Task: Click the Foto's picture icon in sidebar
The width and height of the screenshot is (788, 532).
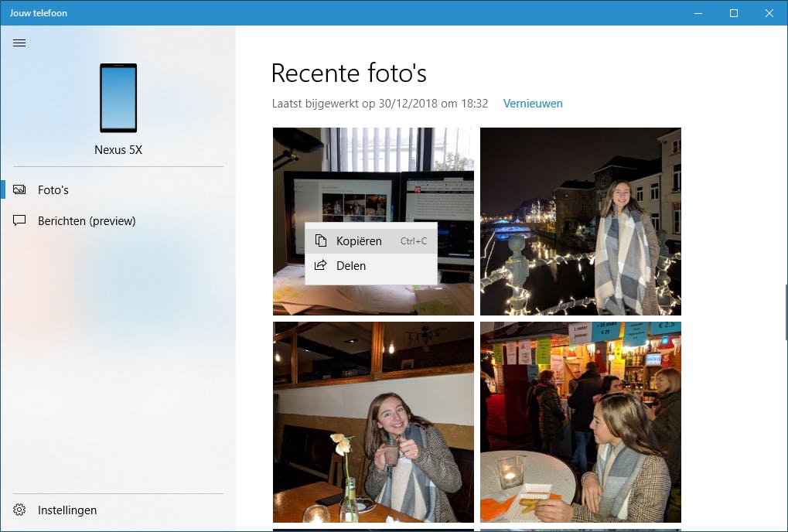Action: tap(20, 189)
